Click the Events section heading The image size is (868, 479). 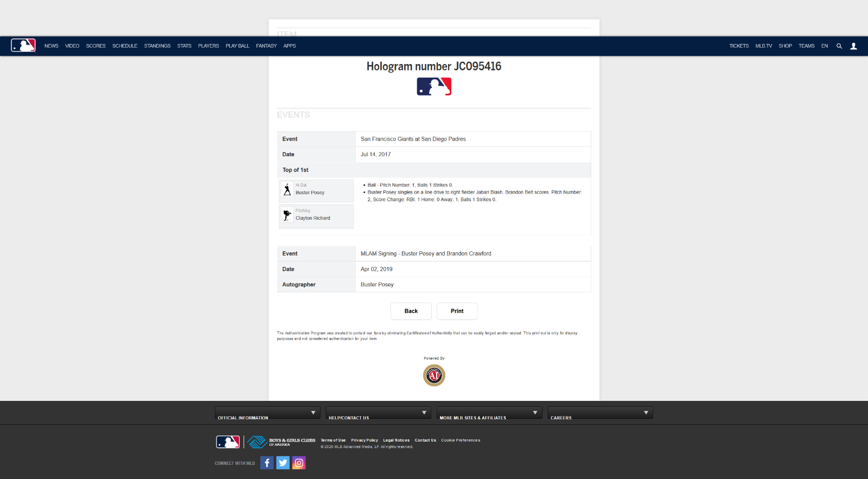point(293,114)
